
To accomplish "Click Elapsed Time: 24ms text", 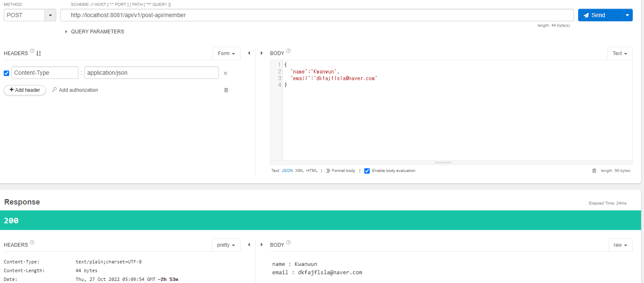I will pos(607,203).
